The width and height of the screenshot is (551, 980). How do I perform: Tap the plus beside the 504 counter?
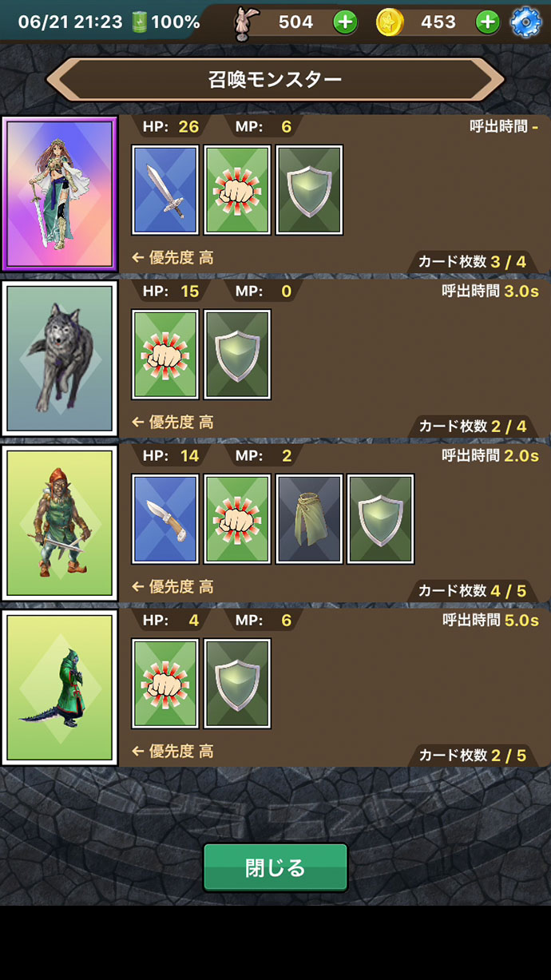click(x=345, y=22)
